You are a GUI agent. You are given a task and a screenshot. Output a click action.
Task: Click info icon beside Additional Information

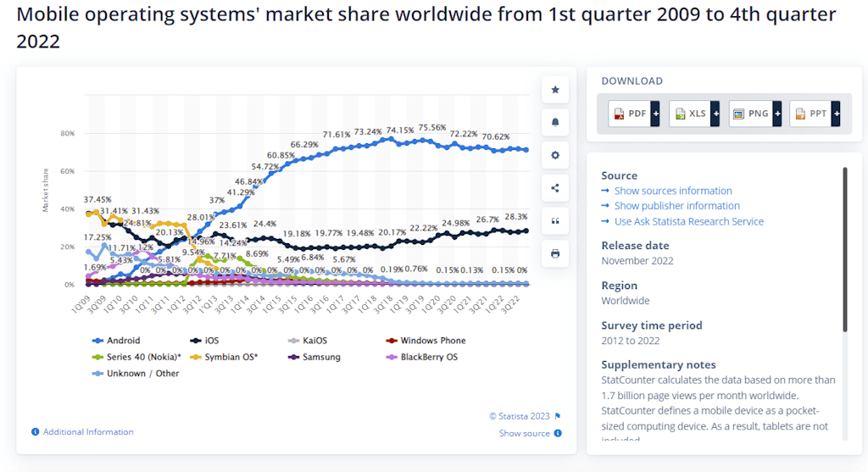pyautogui.click(x=36, y=431)
